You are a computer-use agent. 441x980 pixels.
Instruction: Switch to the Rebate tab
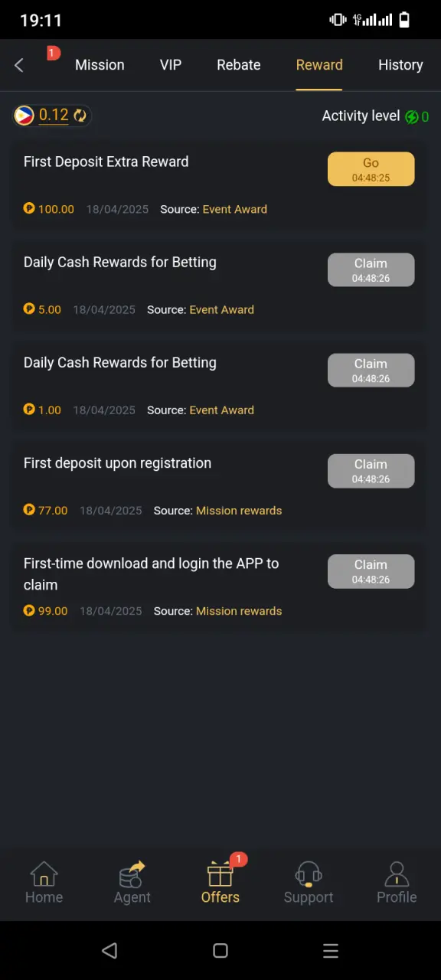[239, 65]
